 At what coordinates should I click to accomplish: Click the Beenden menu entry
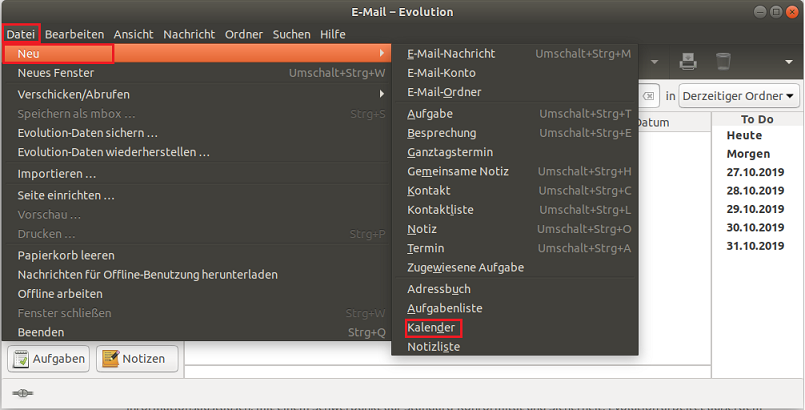[41, 332]
